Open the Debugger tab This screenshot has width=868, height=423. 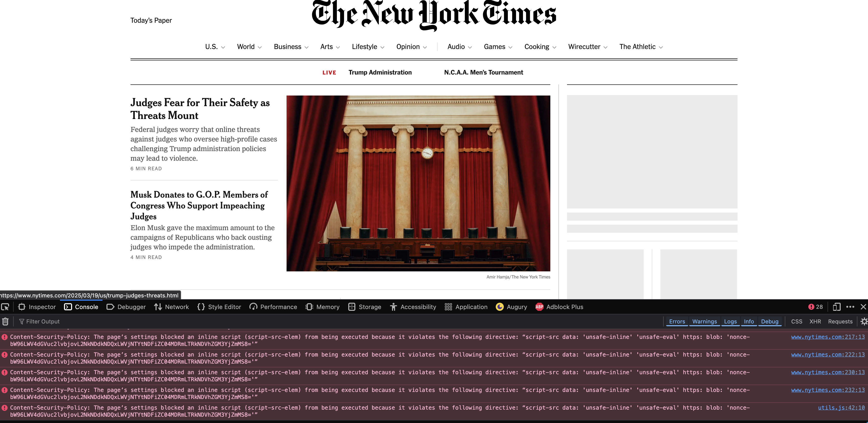(x=126, y=307)
